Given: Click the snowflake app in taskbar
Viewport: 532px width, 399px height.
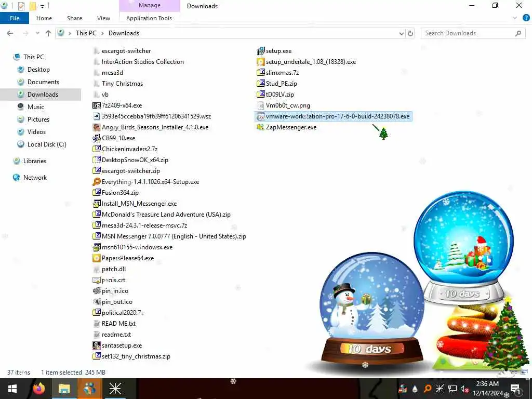Looking at the screenshot, I should (x=115, y=389).
